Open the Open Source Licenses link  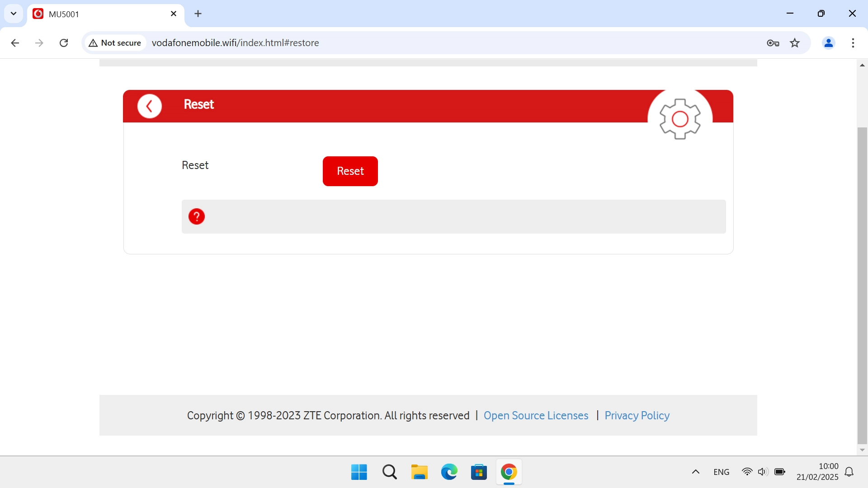(x=536, y=415)
